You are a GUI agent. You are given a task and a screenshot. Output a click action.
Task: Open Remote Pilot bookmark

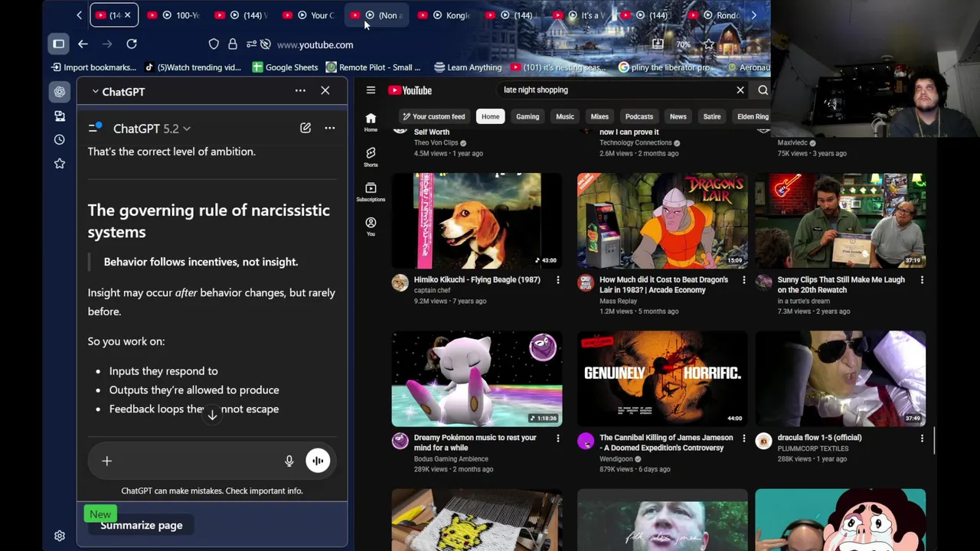373,67
